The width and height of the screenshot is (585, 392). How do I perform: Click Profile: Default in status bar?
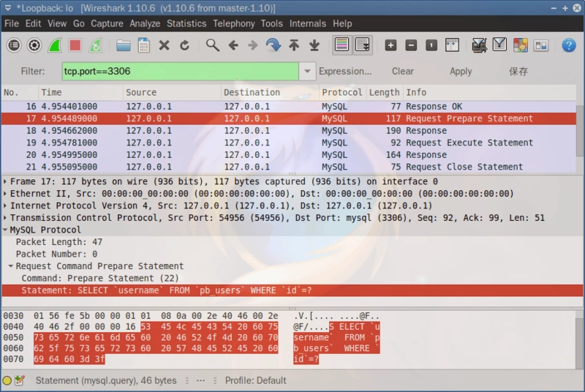[x=255, y=381]
